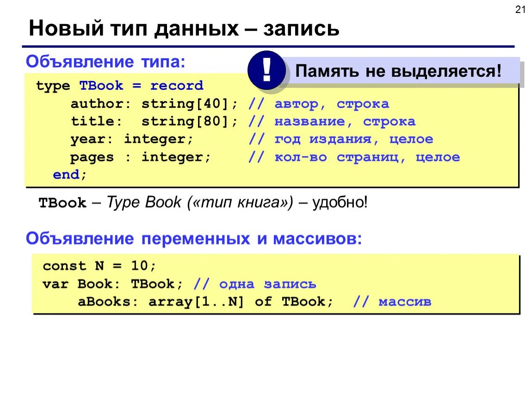Image resolution: width=532 pixels, height=400 pixels.
Task: Click the code 'var Book: TBook;'
Action: [113, 284]
